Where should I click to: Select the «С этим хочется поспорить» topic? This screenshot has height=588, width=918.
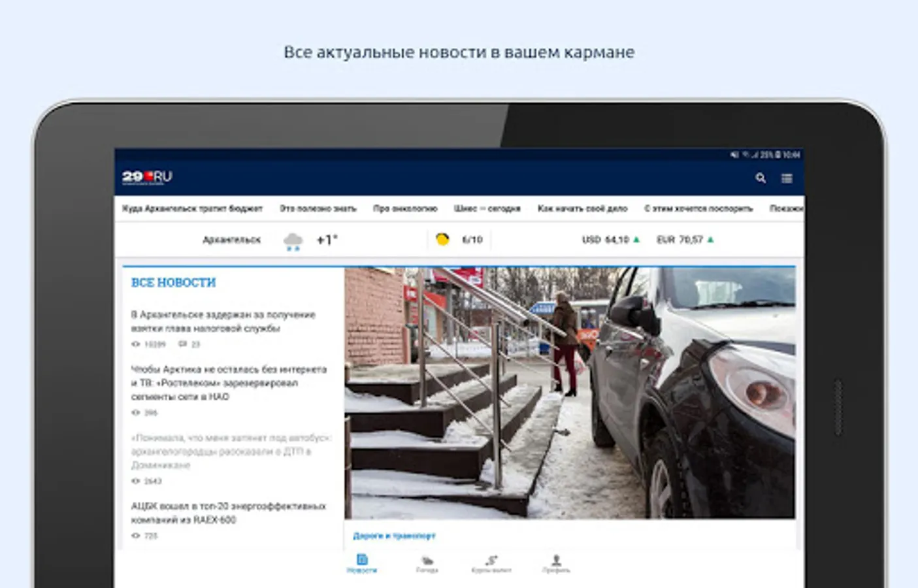(x=698, y=208)
